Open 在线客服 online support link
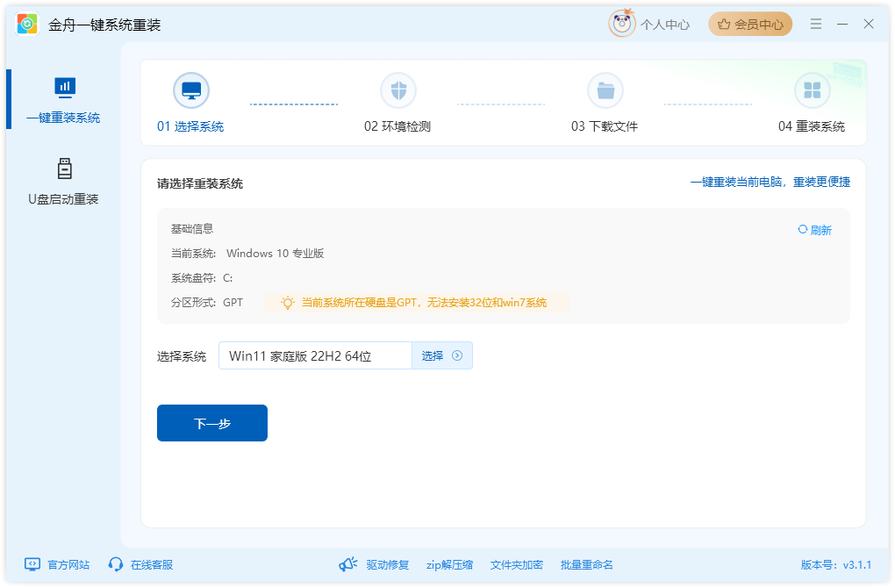This screenshot has width=895, height=588. tap(152, 564)
